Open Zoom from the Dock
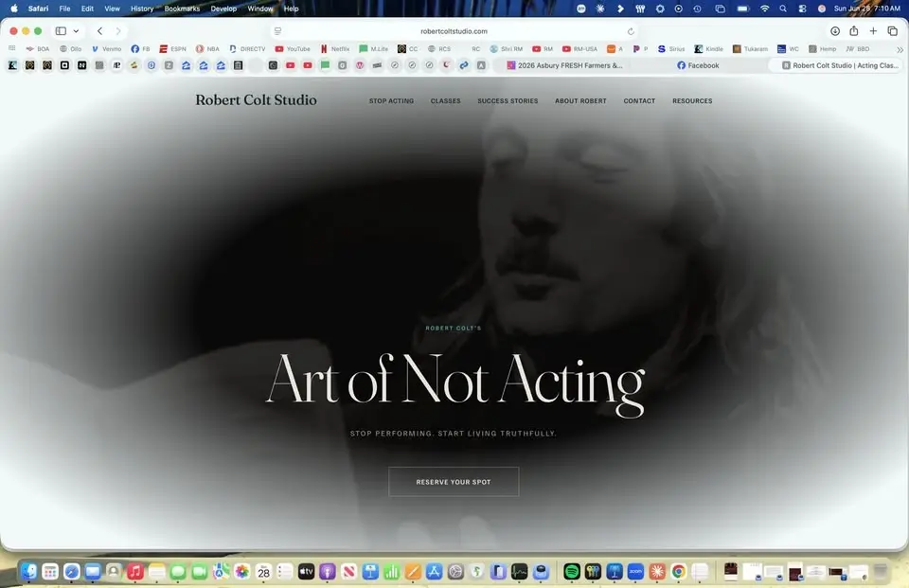This screenshot has width=909, height=588. pos(636,572)
